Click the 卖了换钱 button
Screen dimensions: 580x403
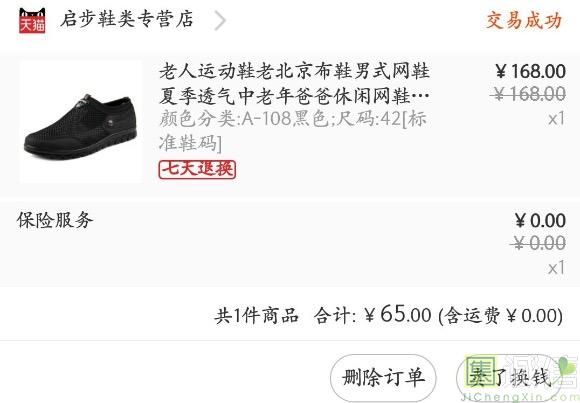(510, 378)
